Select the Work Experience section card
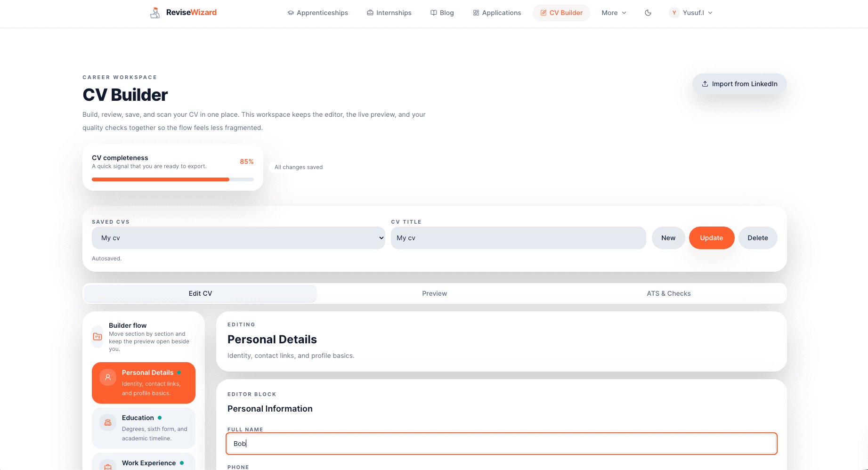The height and width of the screenshot is (470, 868). (144, 462)
